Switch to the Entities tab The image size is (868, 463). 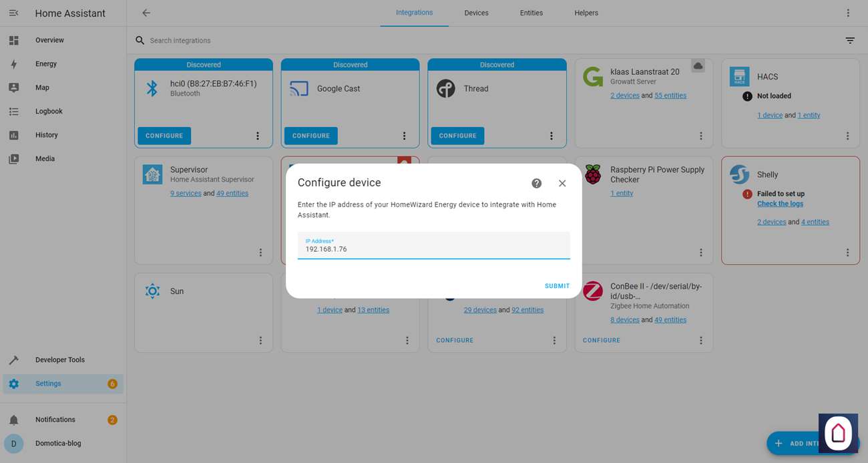[531, 13]
